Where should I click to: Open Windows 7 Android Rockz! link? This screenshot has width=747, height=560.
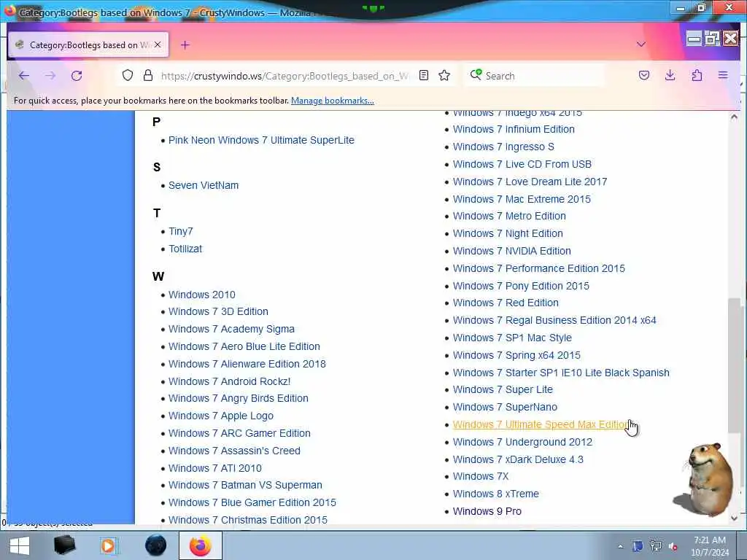click(x=229, y=381)
